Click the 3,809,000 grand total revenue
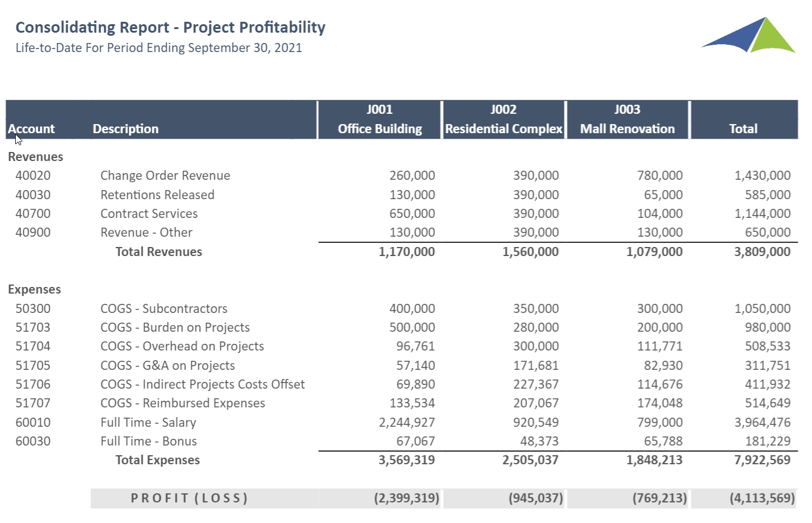Viewport: 812px width, 523px height. (762, 252)
